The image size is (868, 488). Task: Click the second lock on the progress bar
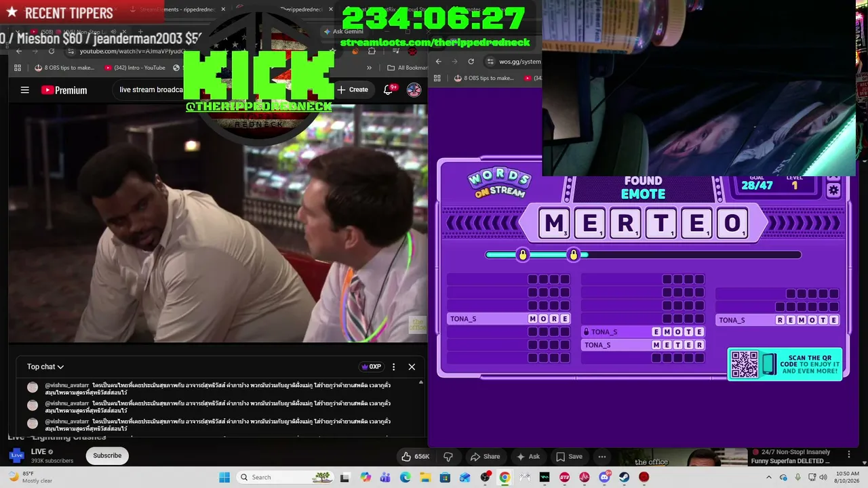574,255
